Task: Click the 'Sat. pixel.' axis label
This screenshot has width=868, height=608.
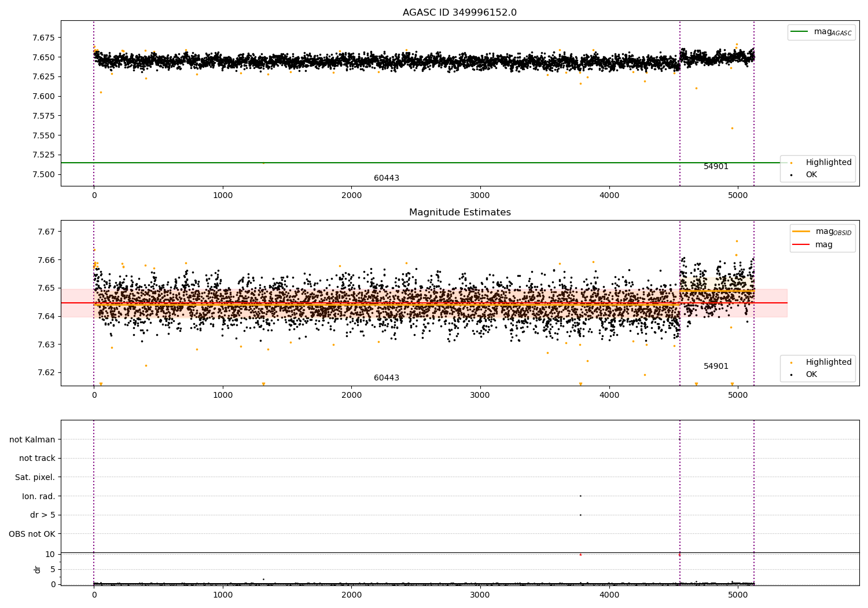Action: [35, 477]
